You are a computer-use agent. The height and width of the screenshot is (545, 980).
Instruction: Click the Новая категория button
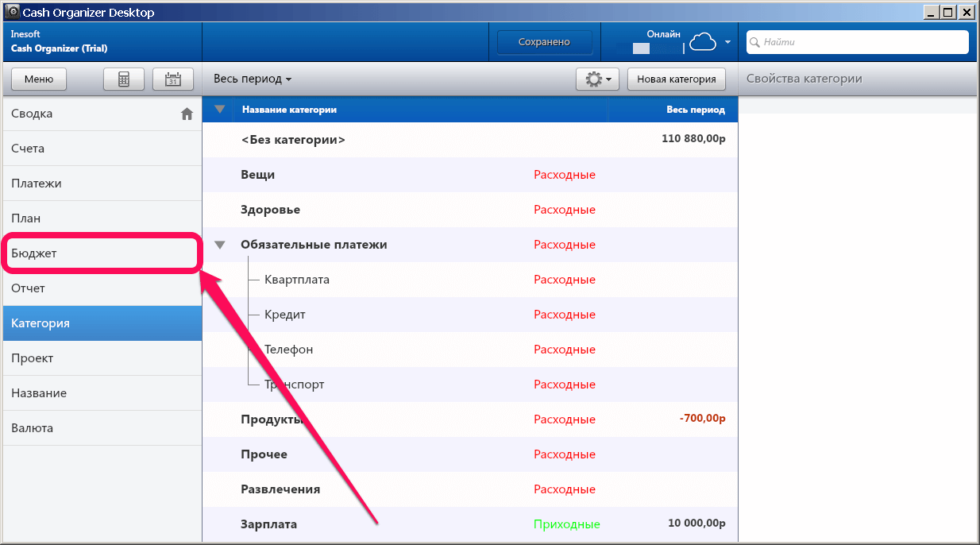click(677, 79)
